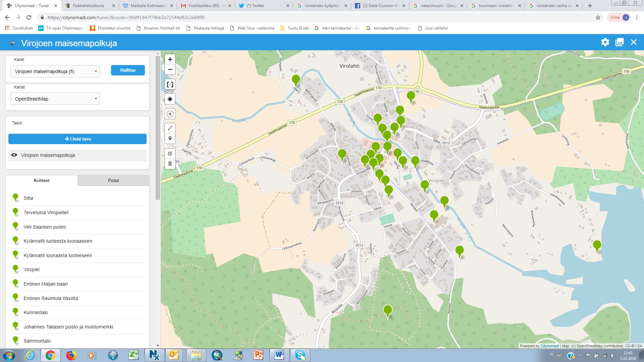Zoom out on the map
The height and width of the screenshot is (362, 644).
pyautogui.click(x=170, y=69)
